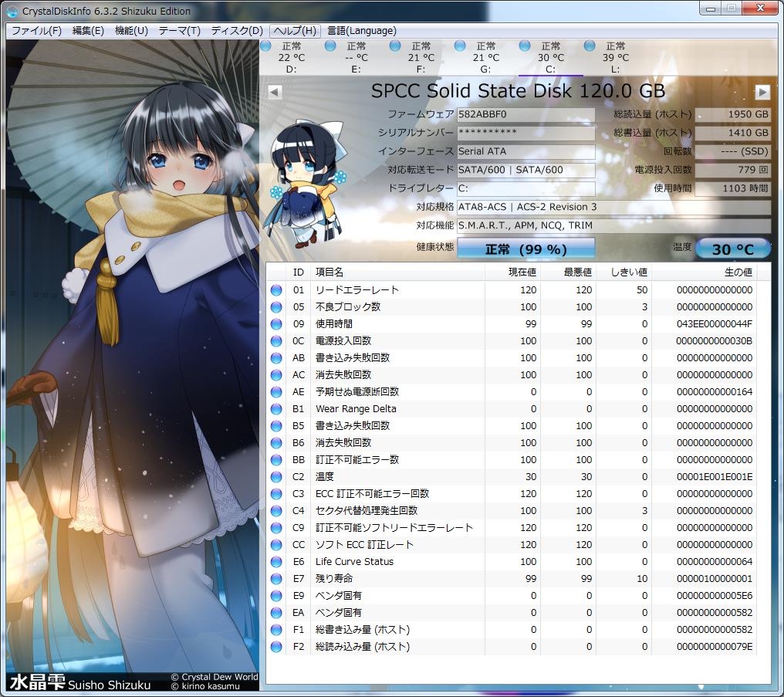Viewport: 784px width, 697px height.
Task: Click status icon for AE 予期せぬ電源断回数
Action: click(x=276, y=392)
